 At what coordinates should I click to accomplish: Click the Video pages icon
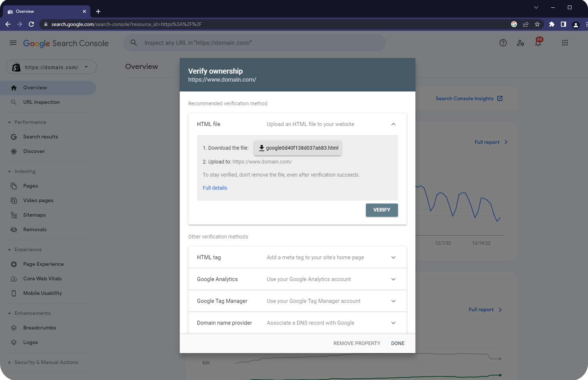click(x=14, y=200)
